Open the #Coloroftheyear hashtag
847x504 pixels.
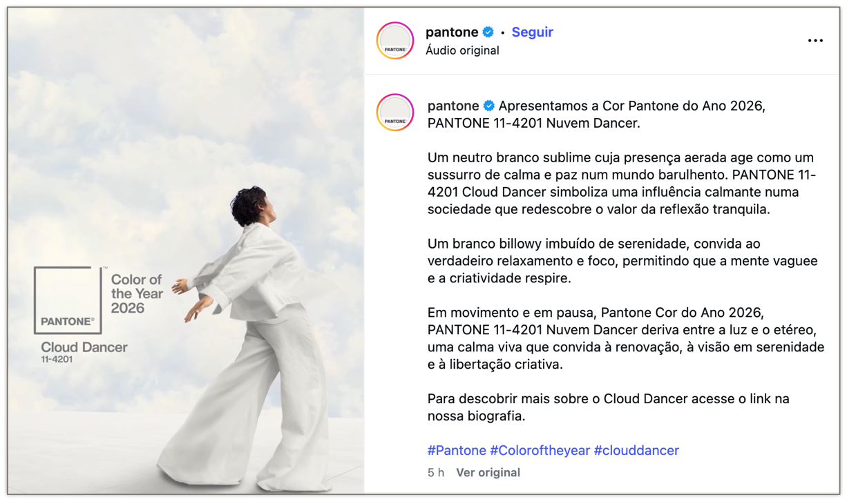click(540, 450)
